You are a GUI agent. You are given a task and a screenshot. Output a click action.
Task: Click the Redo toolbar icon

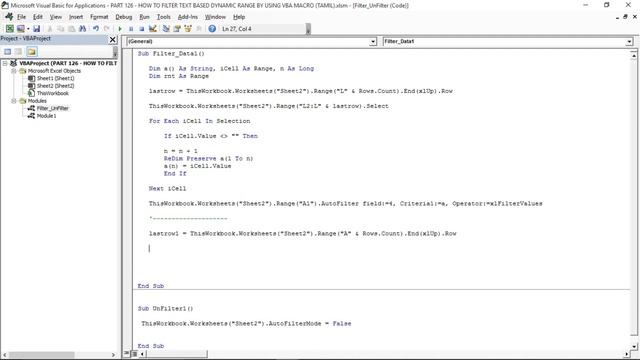pyautogui.click(x=107, y=29)
